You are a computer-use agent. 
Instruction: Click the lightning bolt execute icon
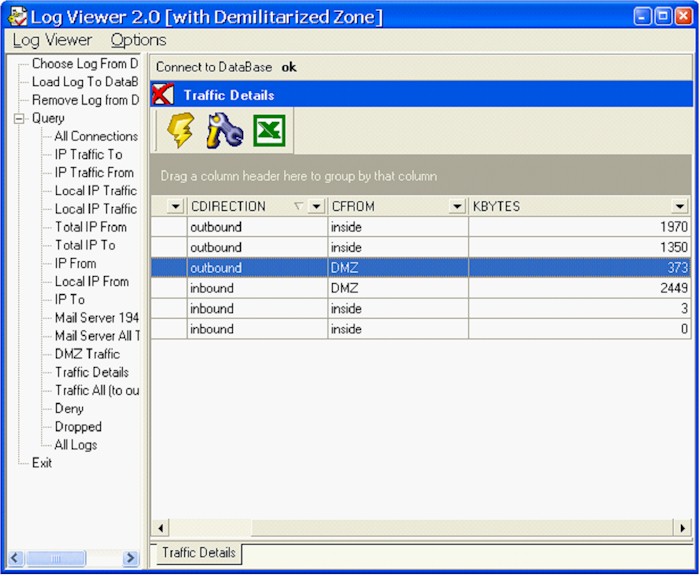[x=180, y=130]
